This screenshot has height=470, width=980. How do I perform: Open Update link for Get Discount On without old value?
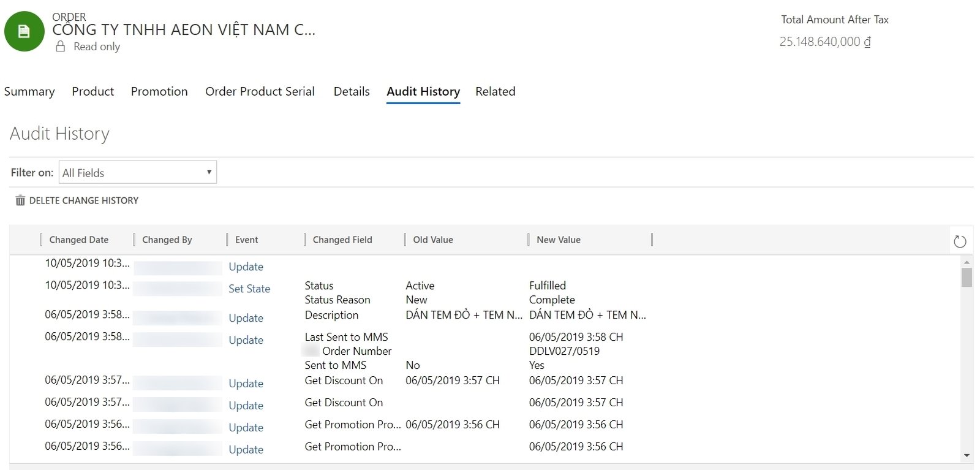point(246,406)
